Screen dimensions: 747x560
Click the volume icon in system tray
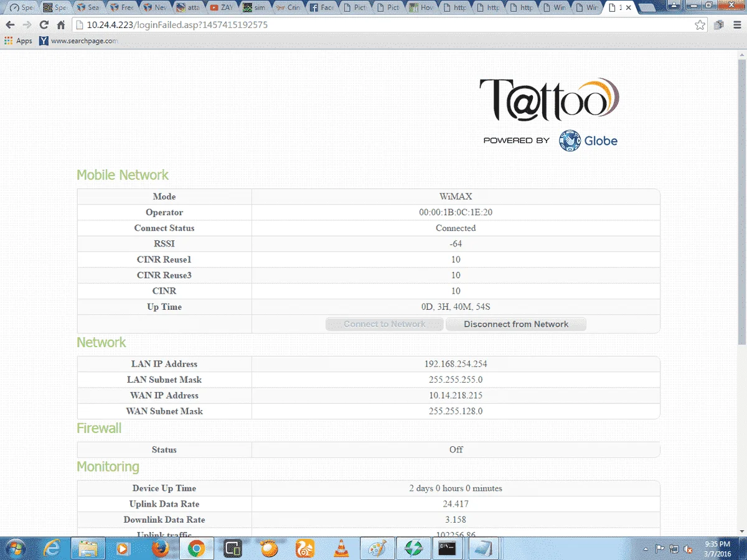688,549
